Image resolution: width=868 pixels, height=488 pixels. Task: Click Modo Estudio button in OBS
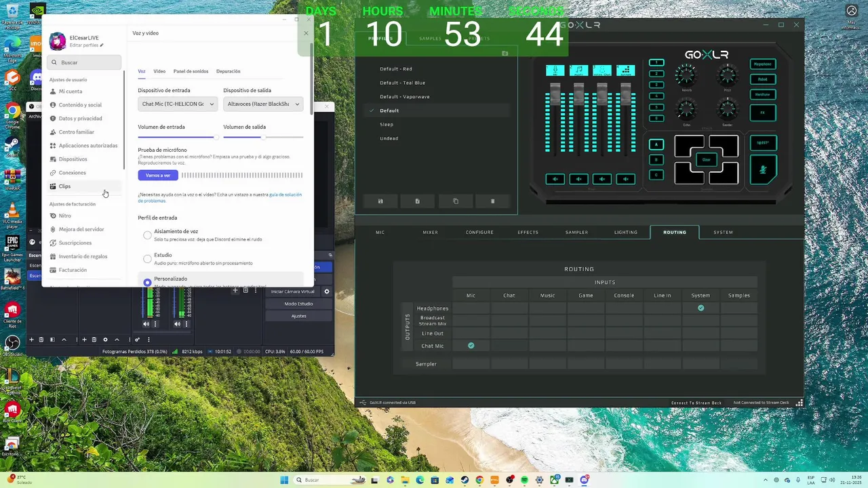pos(298,304)
